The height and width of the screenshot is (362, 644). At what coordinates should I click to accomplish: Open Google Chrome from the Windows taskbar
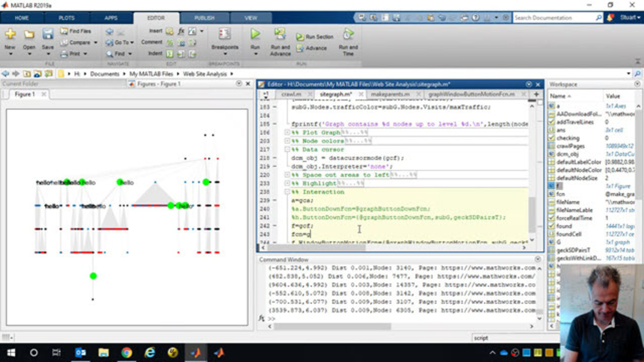(126, 352)
